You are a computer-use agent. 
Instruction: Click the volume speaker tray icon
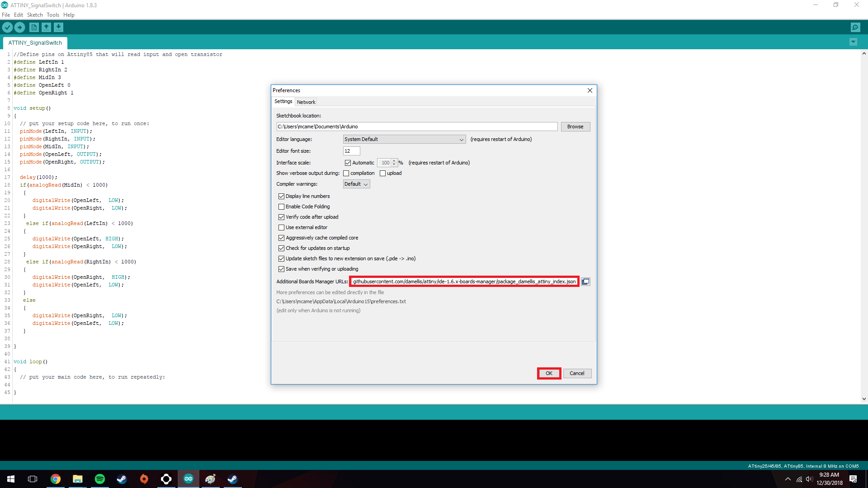pos(809,479)
